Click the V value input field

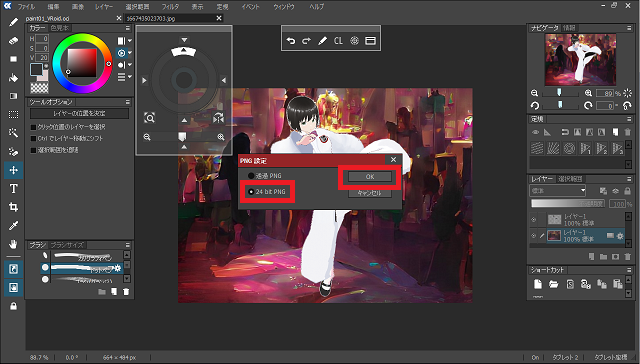click(42, 58)
